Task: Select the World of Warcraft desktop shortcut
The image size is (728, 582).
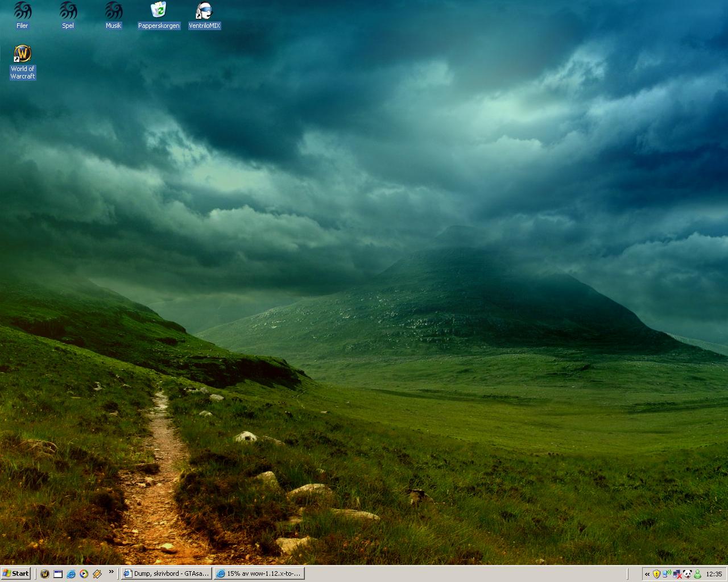Action: tap(23, 63)
